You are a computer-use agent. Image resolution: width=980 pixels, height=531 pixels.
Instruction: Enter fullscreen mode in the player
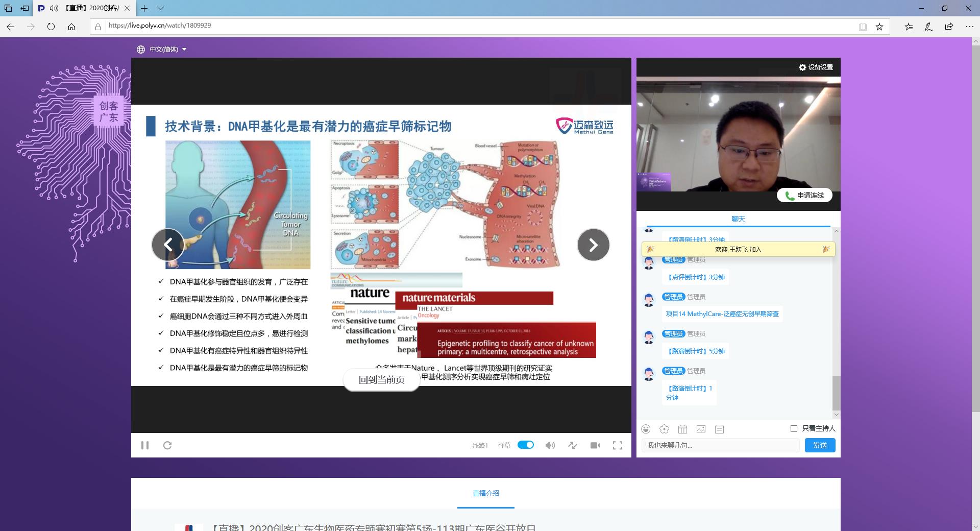617,445
